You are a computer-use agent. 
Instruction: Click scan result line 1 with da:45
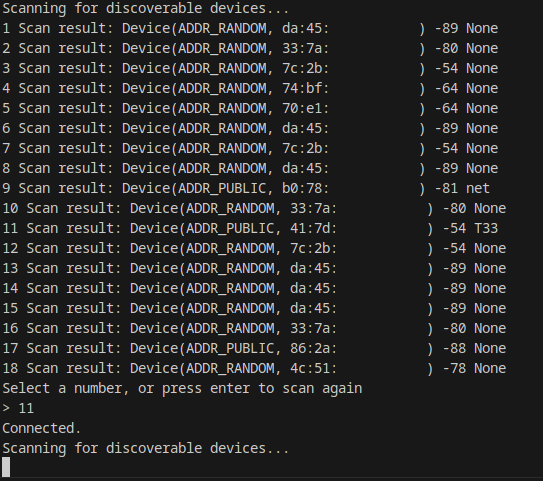click(250, 28)
